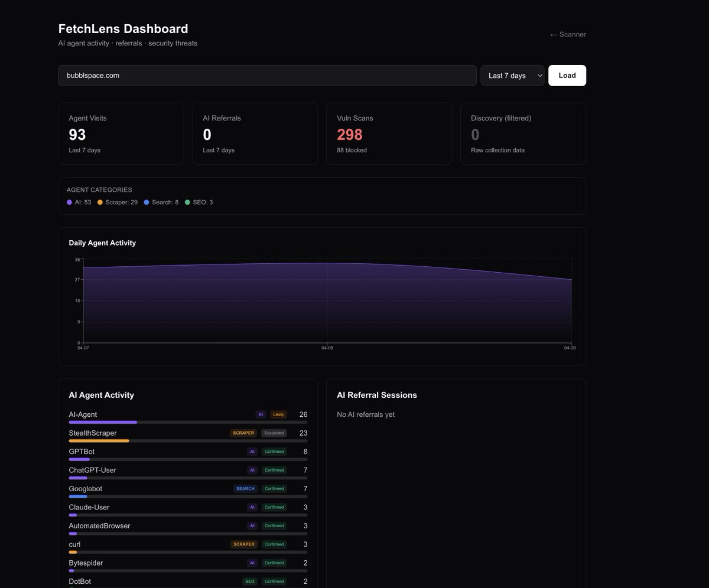Image resolution: width=709 pixels, height=588 pixels.
Task: Click the AI badge on AI-Agent row
Action: [261, 414]
